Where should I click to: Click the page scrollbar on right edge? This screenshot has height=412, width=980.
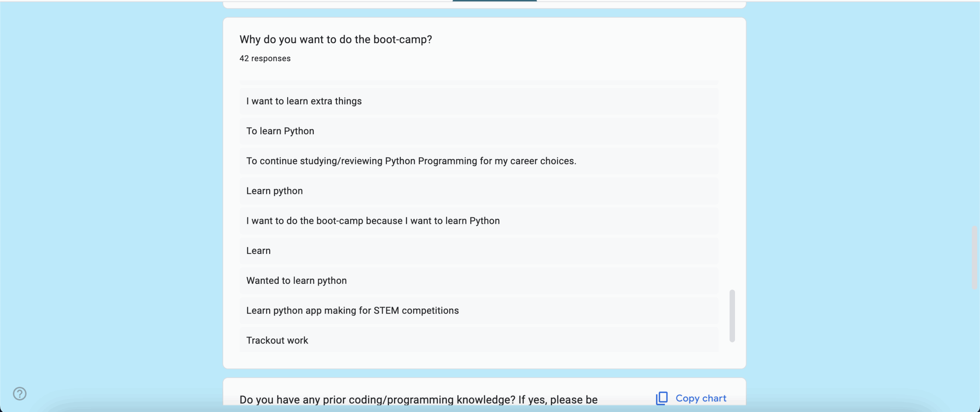click(975, 257)
